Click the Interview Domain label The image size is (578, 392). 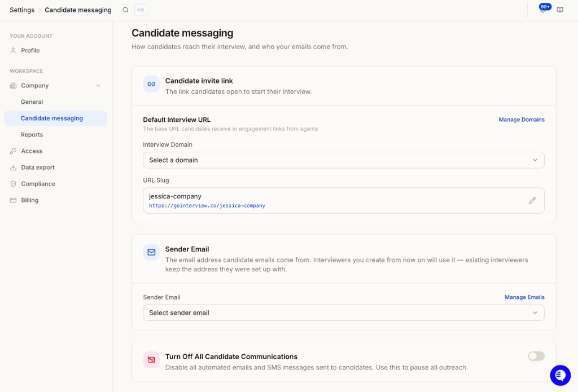point(168,145)
